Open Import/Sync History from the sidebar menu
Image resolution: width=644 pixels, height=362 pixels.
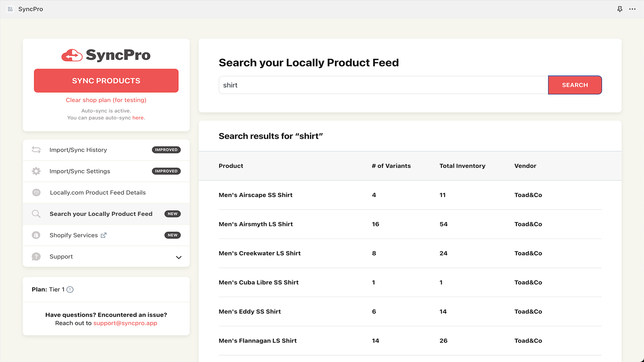pos(78,150)
